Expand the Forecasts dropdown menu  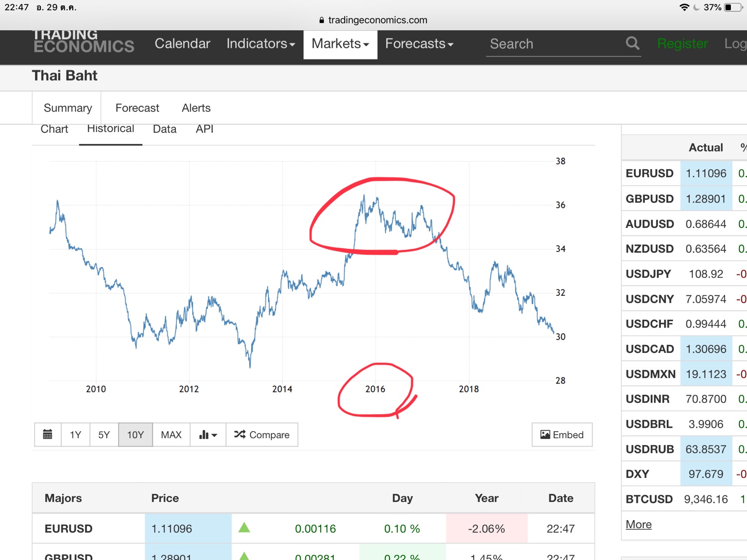point(419,44)
